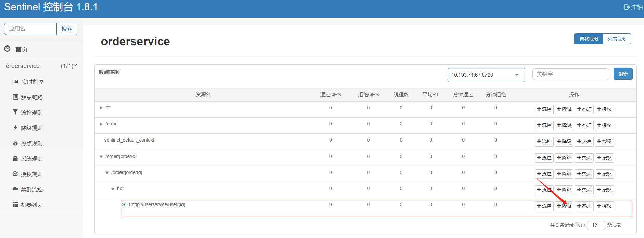This screenshot has width=644, height=238.
Task: Add 流控 rule for GET:http://userservice/user/{id}
Action: (x=544, y=206)
